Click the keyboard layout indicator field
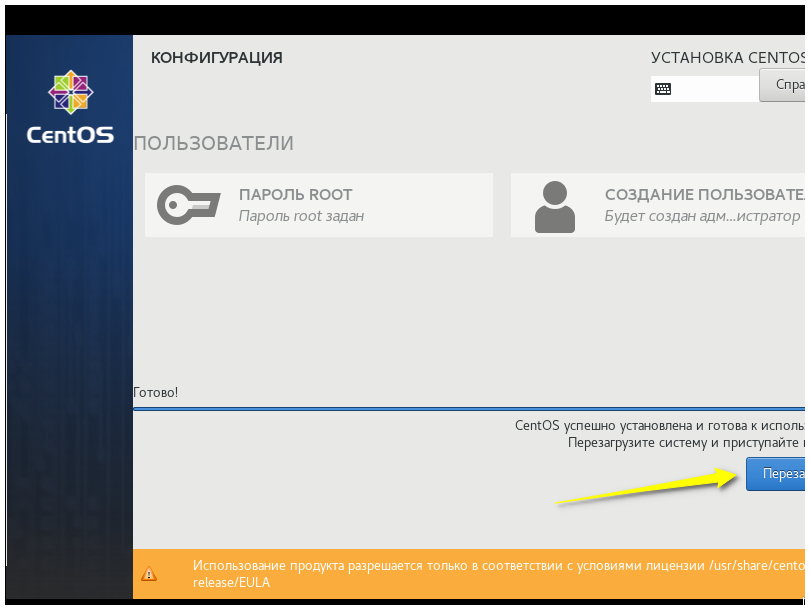This screenshot has width=810, height=610. click(705, 89)
